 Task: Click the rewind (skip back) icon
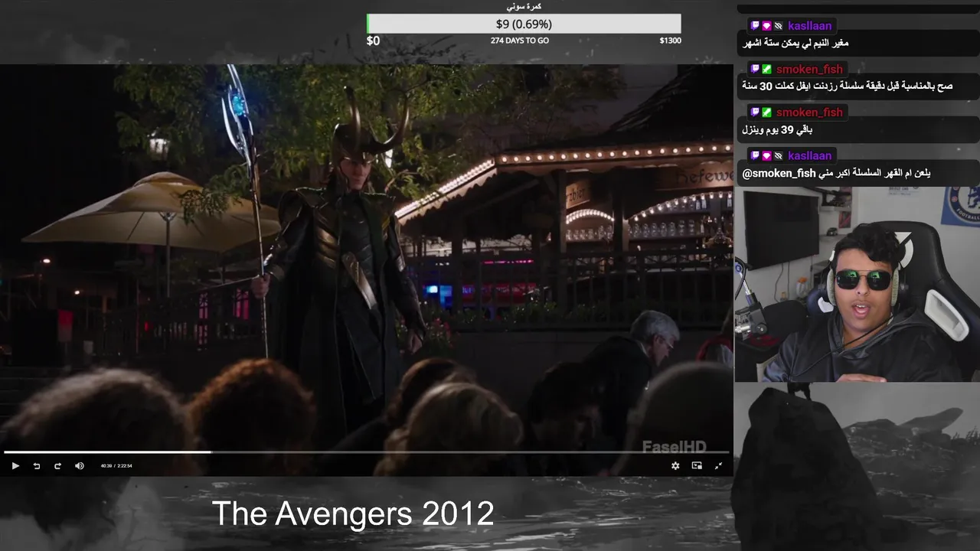point(36,466)
